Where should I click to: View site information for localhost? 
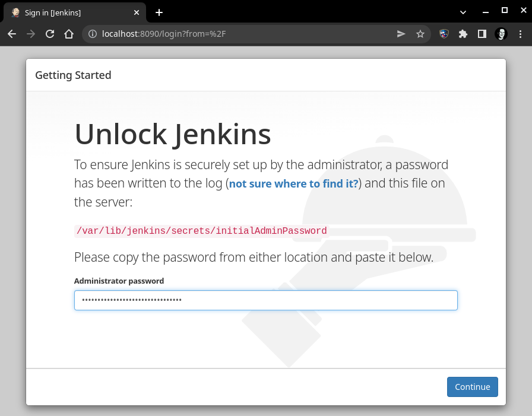click(x=93, y=34)
